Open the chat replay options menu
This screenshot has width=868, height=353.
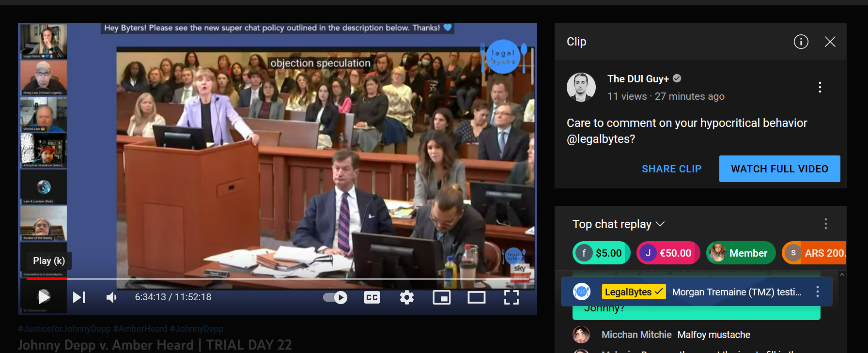tap(826, 224)
